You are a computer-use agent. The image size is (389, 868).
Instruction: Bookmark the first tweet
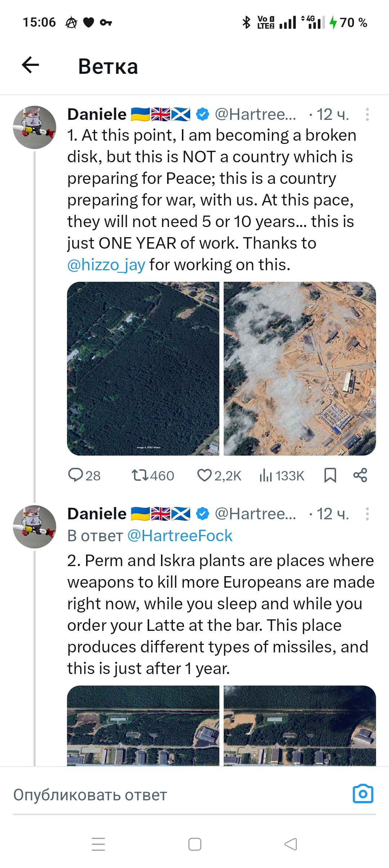[330, 475]
